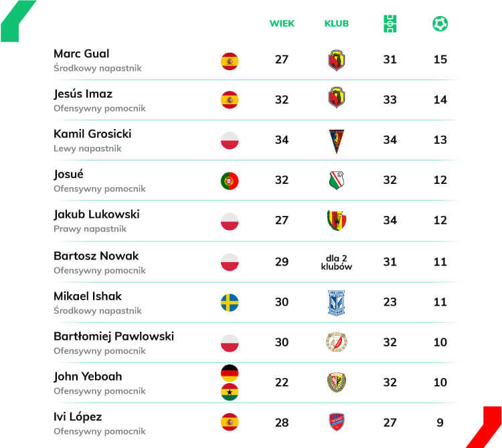Click the goals football icon header
This screenshot has height=448, width=502.
[x=440, y=23]
